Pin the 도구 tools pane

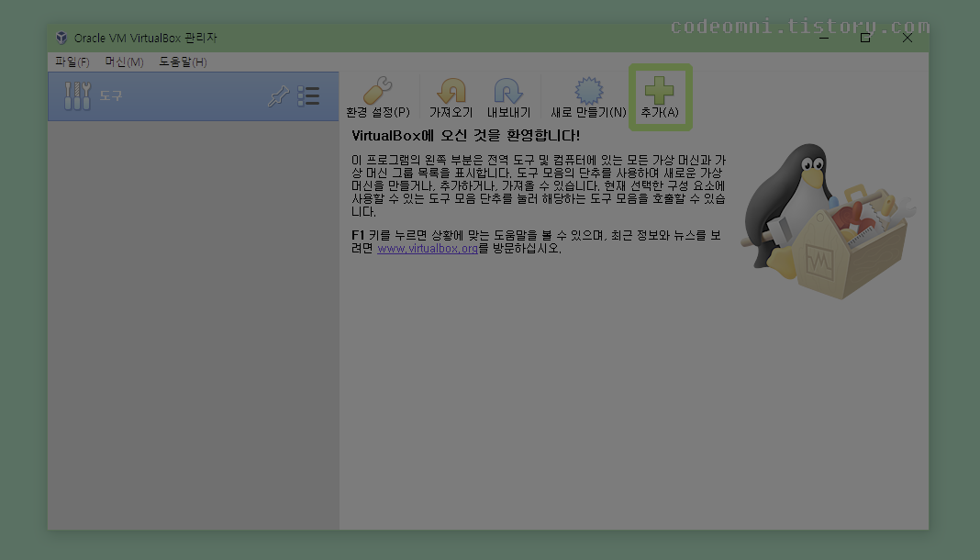279,96
